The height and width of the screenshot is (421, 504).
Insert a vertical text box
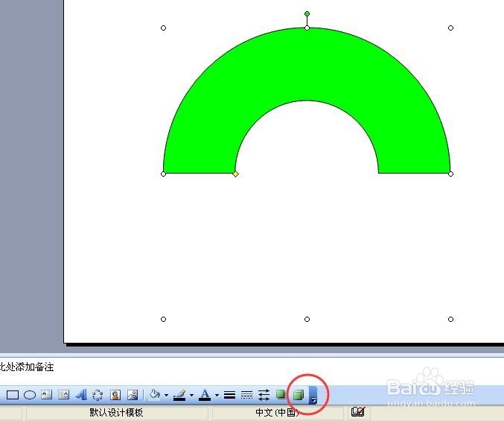pos(63,395)
